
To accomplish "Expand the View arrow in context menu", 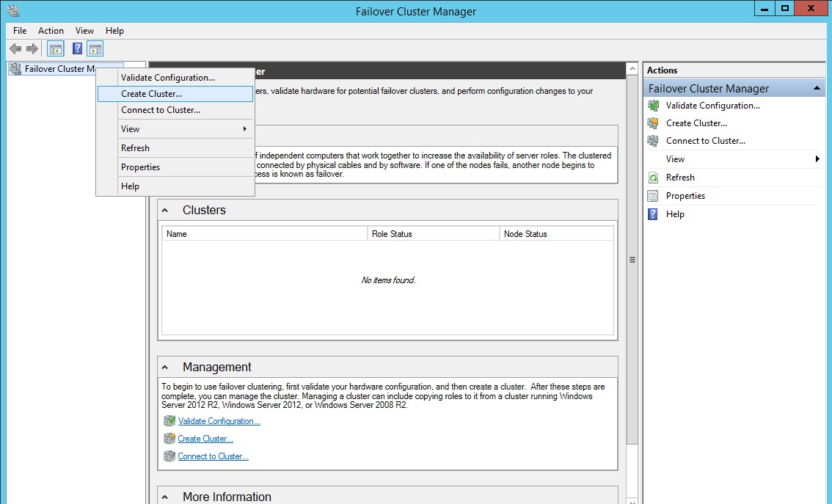I will [x=244, y=129].
